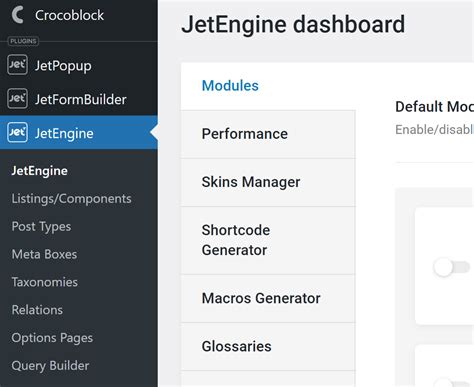Open Taxonomies submenu
Screen dimensions: 474x387
point(45,282)
